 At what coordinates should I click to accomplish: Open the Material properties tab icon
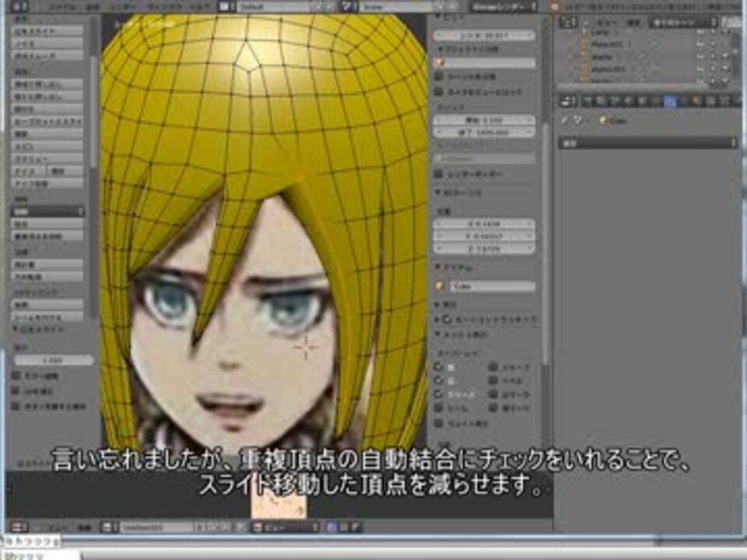697,101
